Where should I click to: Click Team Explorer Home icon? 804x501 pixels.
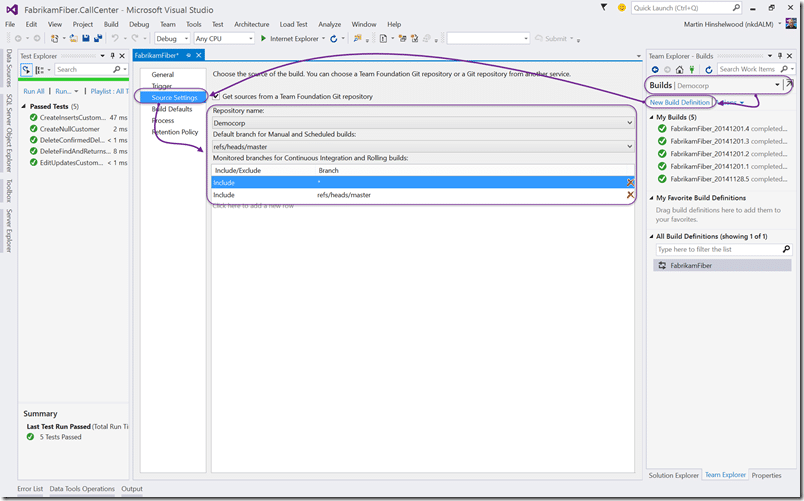(679, 69)
